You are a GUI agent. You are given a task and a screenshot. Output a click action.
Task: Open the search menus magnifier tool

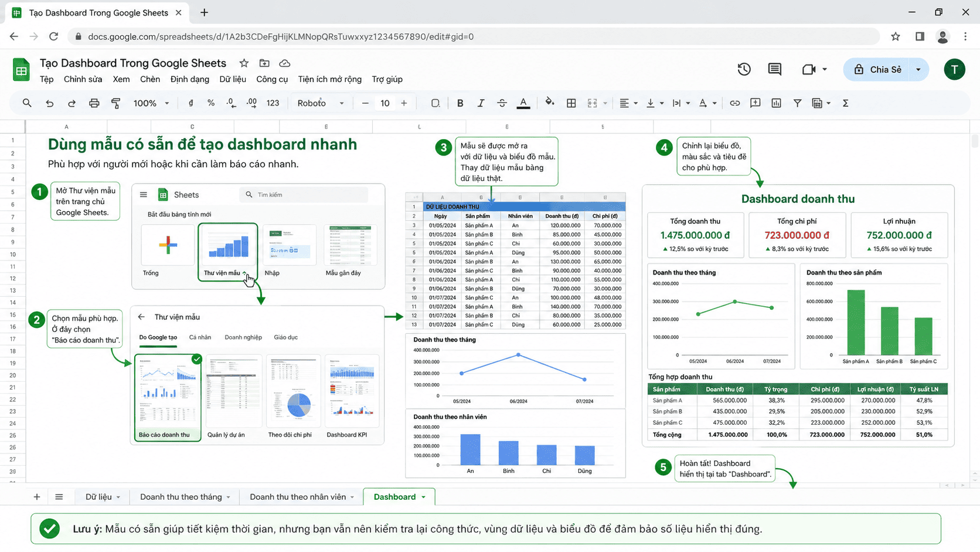(x=27, y=103)
